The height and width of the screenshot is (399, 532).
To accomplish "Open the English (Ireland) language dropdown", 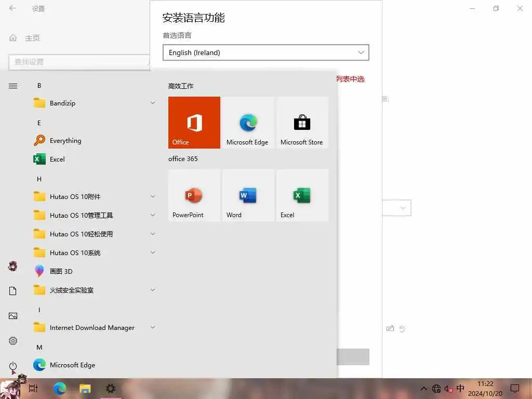I will [265, 52].
